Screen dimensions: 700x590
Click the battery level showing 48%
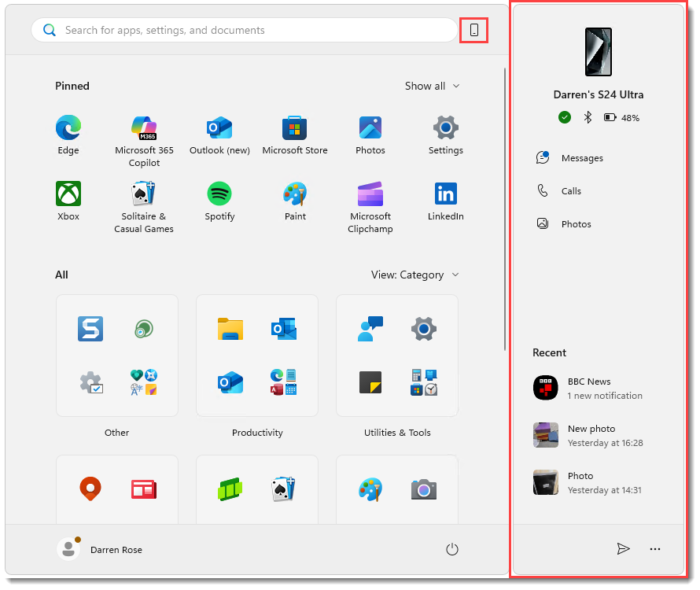click(621, 117)
